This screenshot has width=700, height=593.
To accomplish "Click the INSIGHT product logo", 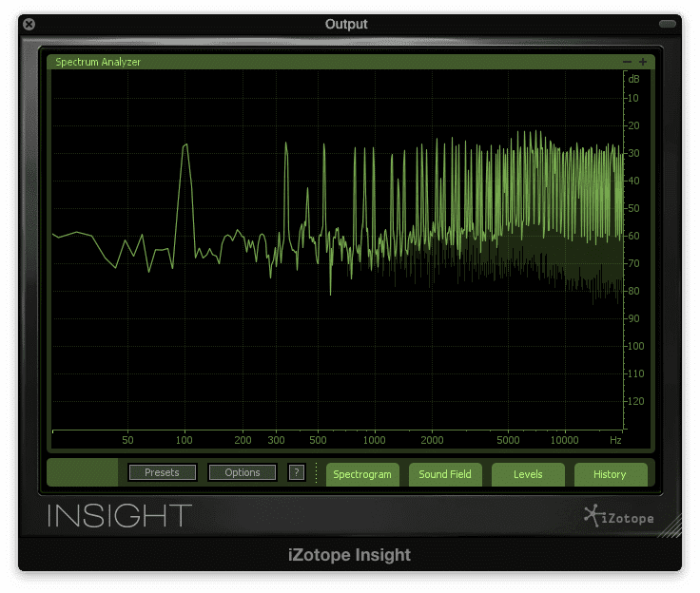I will click(120, 516).
